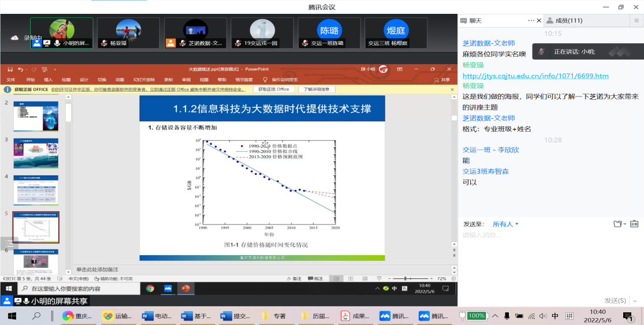Viewport: 644px width, 325px height.
Task: Click the lightbulb Tell Me search
Action: [x=265, y=80]
